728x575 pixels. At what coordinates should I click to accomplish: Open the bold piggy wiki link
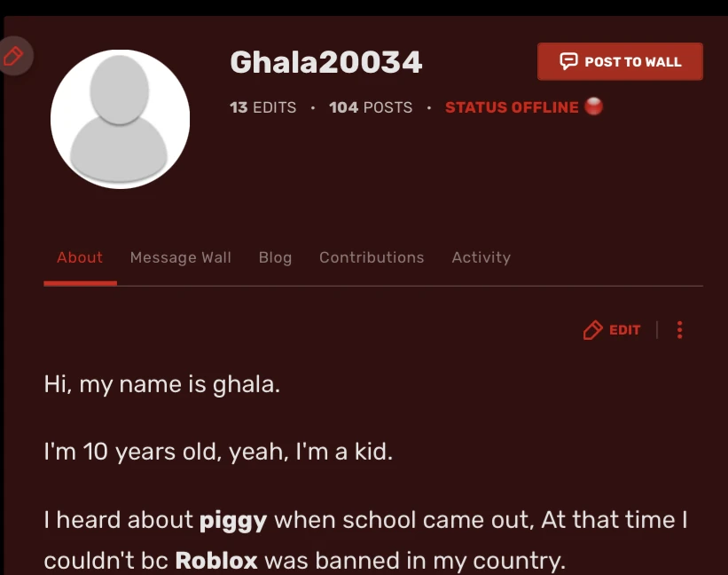(x=232, y=520)
